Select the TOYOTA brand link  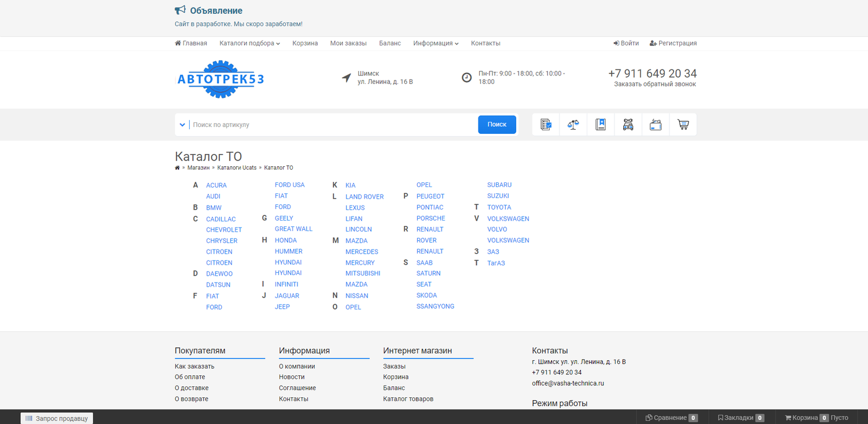click(x=499, y=207)
